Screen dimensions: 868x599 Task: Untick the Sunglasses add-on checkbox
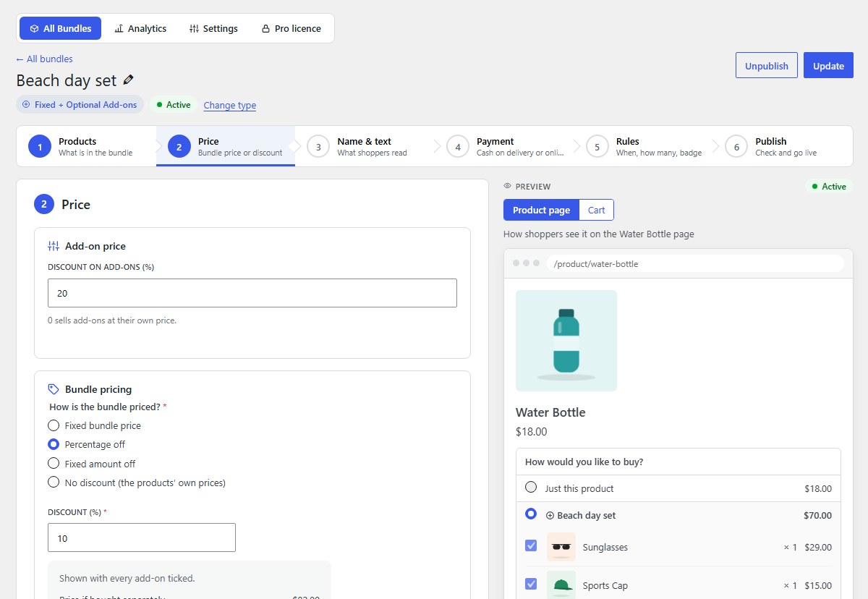coord(531,546)
